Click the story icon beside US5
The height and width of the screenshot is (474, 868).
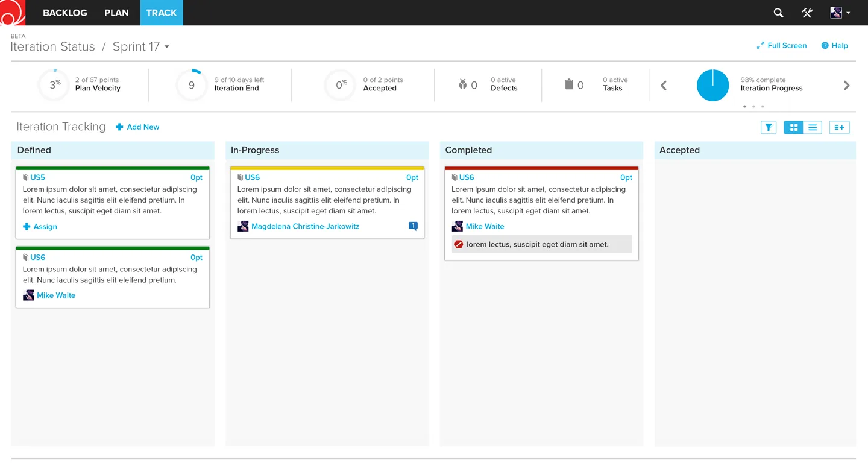coord(26,177)
